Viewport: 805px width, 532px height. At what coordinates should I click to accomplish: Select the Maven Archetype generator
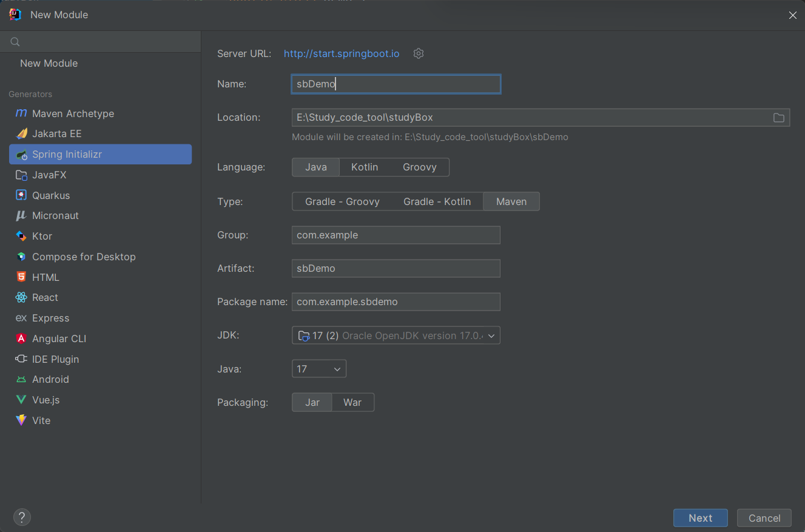pyautogui.click(x=100, y=113)
